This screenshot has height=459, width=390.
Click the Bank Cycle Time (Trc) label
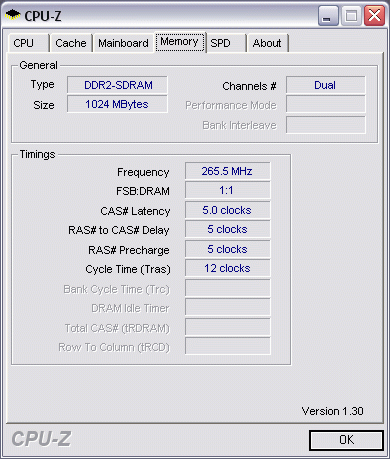click(117, 289)
